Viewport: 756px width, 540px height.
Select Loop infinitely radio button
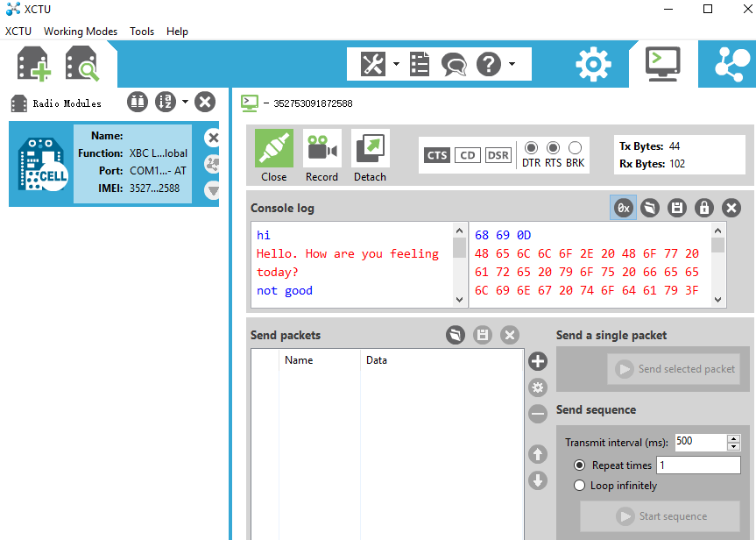point(579,486)
